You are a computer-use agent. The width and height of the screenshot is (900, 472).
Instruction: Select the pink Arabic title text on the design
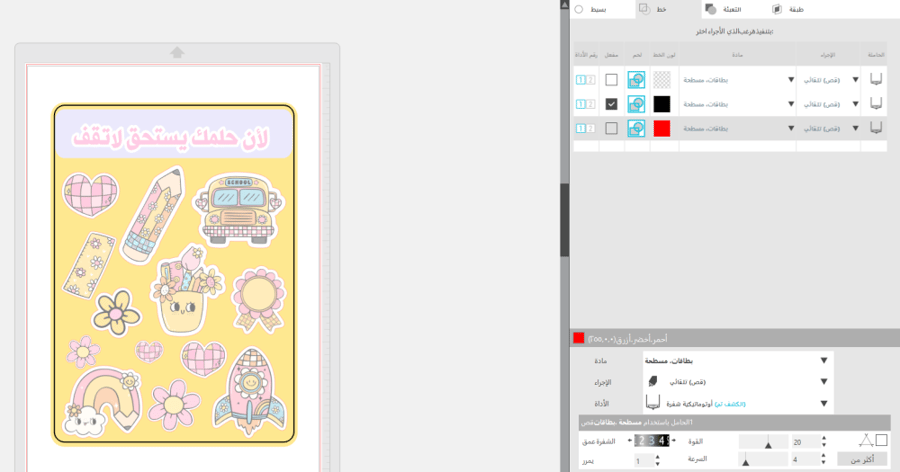pos(170,138)
